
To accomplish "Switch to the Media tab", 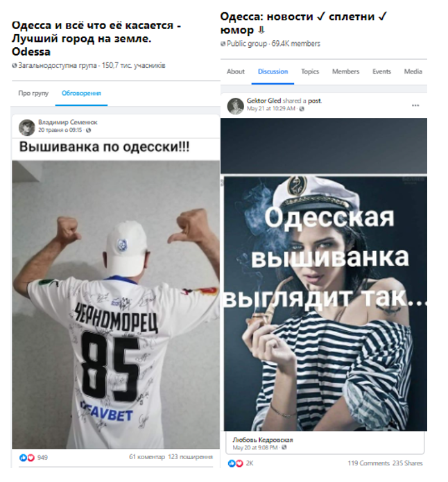I will (x=413, y=71).
